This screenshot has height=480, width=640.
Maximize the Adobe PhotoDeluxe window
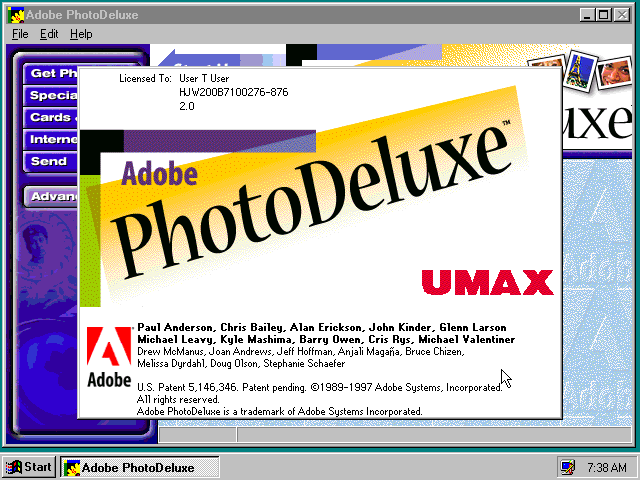603,15
